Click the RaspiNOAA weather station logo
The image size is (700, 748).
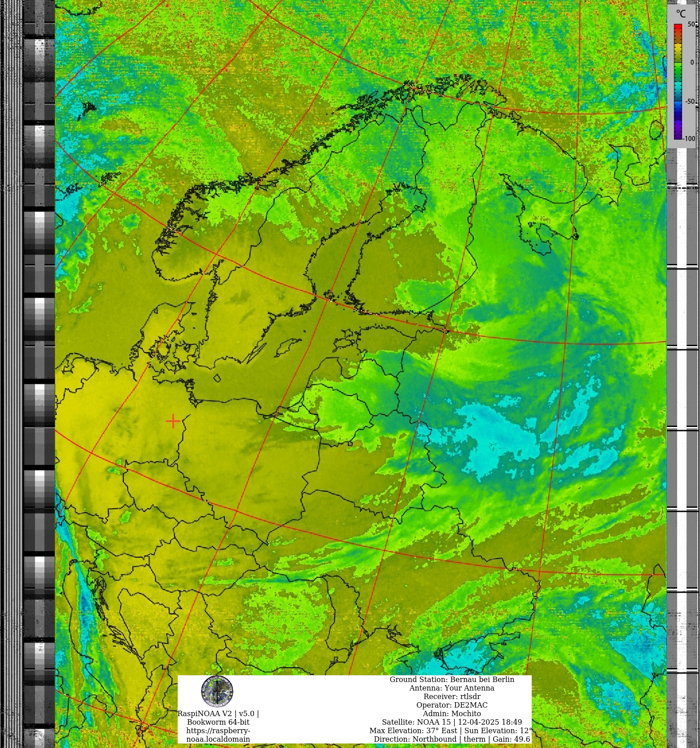coord(217,691)
